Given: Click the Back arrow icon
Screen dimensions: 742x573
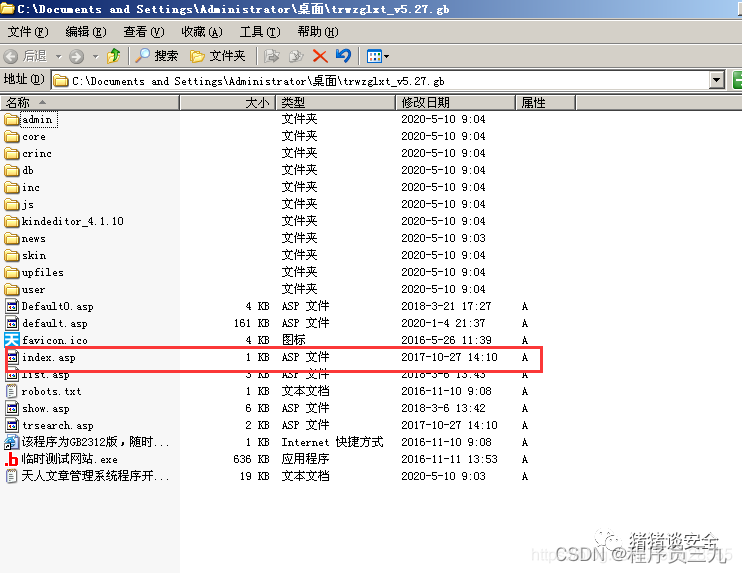Looking at the screenshot, I should click(10, 56).
